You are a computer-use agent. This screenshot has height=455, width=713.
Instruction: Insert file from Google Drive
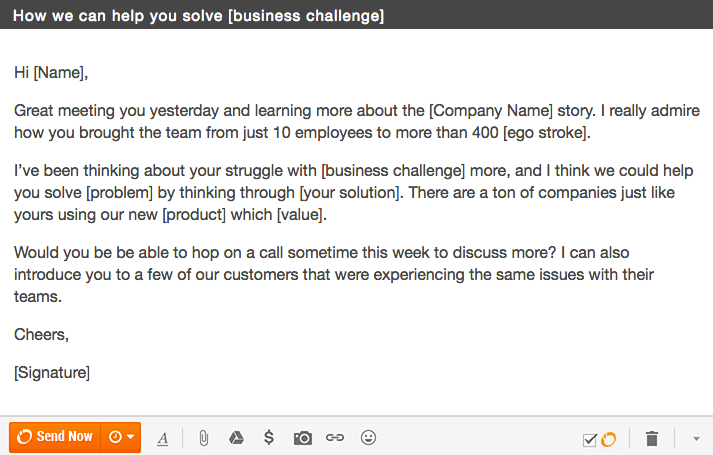point(236,438)
